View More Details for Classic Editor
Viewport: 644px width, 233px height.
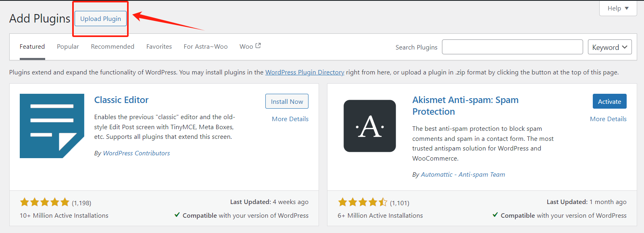290,119
